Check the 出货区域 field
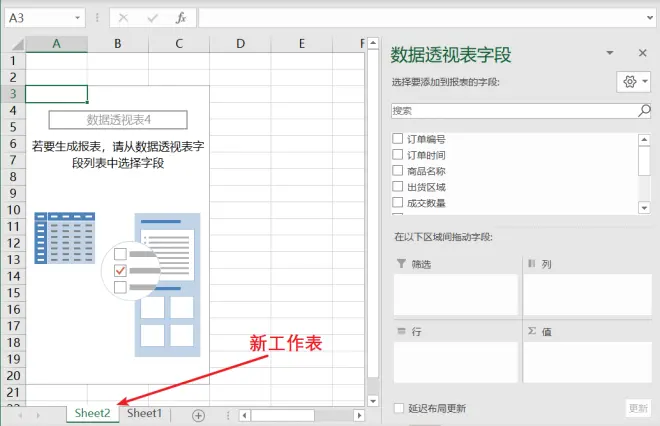This screenshot has width=660, height=426. pyautogui.click(x=397, y=186)
